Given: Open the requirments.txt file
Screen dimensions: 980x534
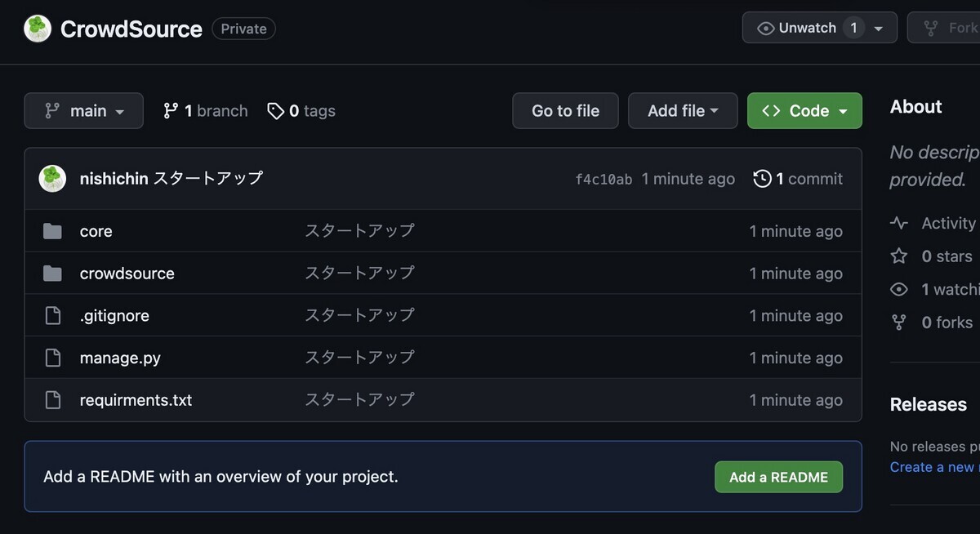Looking at the screenshot, I should (x=136, y=399).
